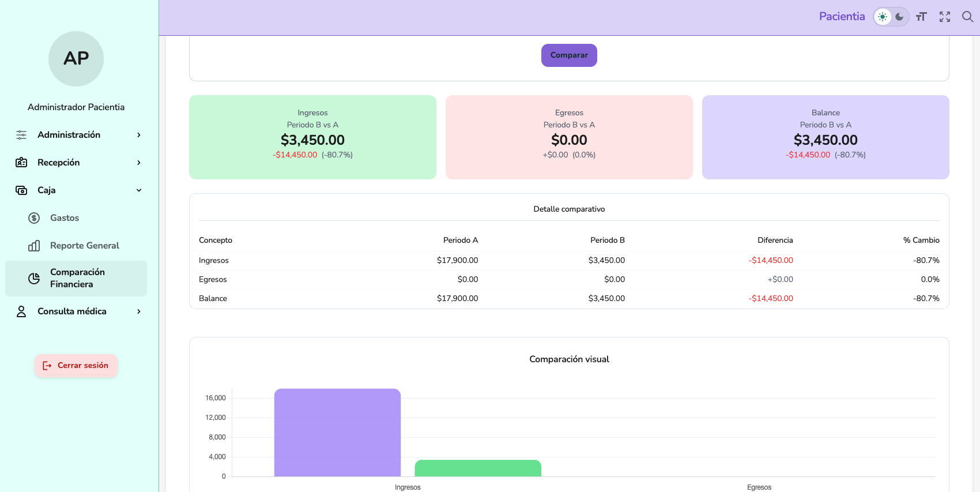Image resolution: width=980 pixels, height=492 pixels.
Task: Click the Cerrar sesión button
Action: [x=76, y=366]
